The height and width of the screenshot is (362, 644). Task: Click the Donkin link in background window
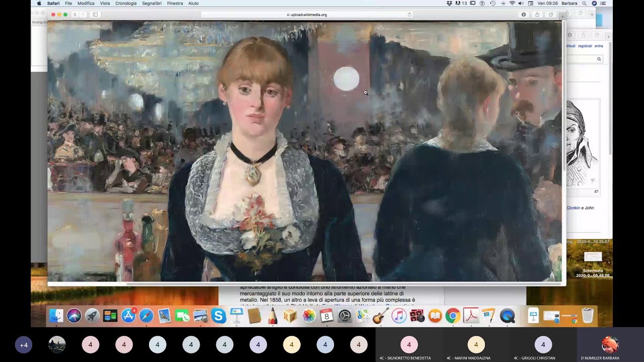point(574,208)
